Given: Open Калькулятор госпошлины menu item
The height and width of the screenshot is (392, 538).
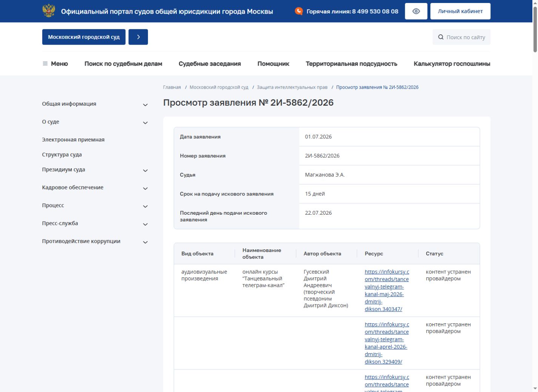Looking at the screenshot, I should pos(452,64).
